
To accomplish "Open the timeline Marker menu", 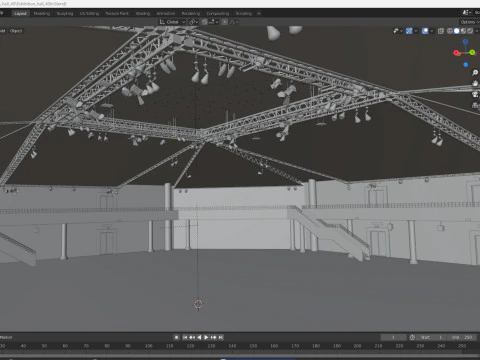I will [x=6, y=337].
